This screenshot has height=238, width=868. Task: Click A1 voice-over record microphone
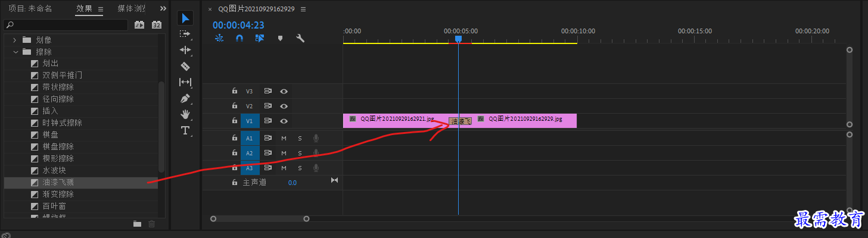pyautogui.click(x=316, y=138)
